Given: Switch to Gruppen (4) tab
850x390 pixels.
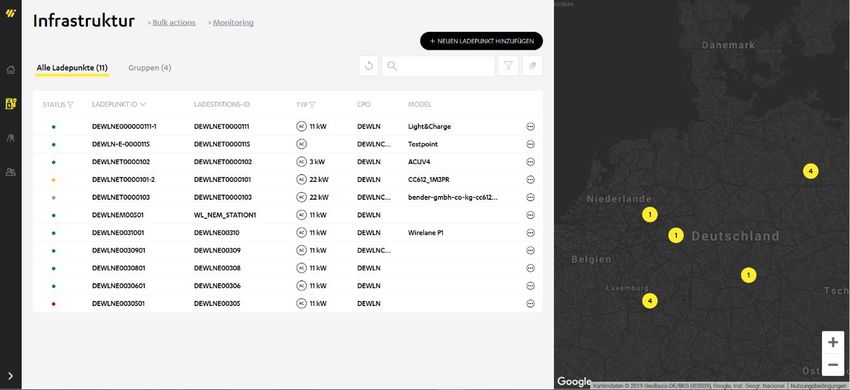Looking at the screenshot, I should click(150, 68).
